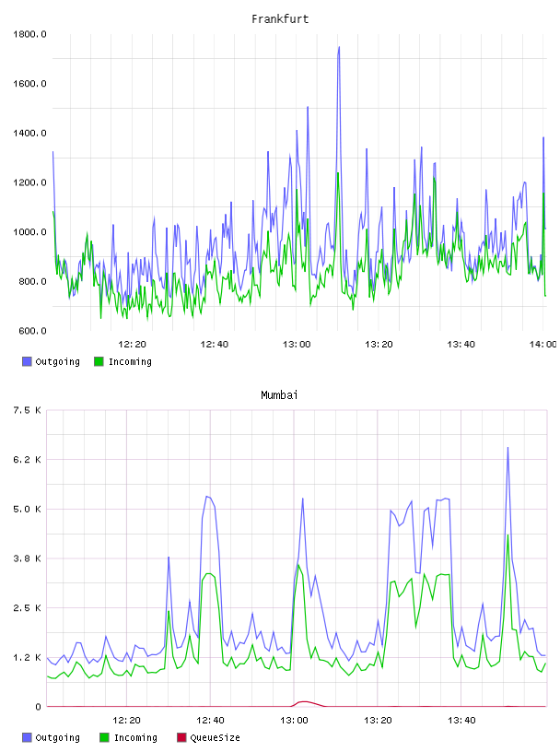Click the QueueSize legend label under Mumbai

point(215,737)
